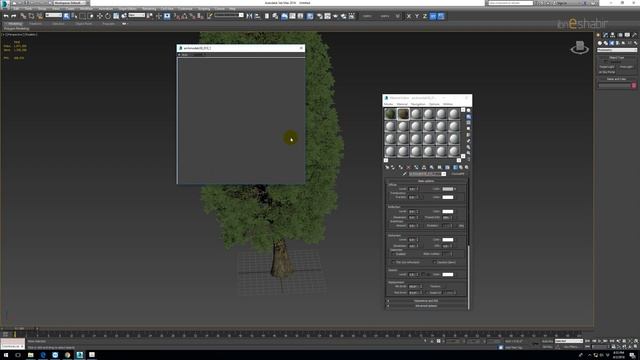Screen dimensions: 640x360
Task: Open Reflection color swatch
Action: pyautogui.click(x=448, y=212)
